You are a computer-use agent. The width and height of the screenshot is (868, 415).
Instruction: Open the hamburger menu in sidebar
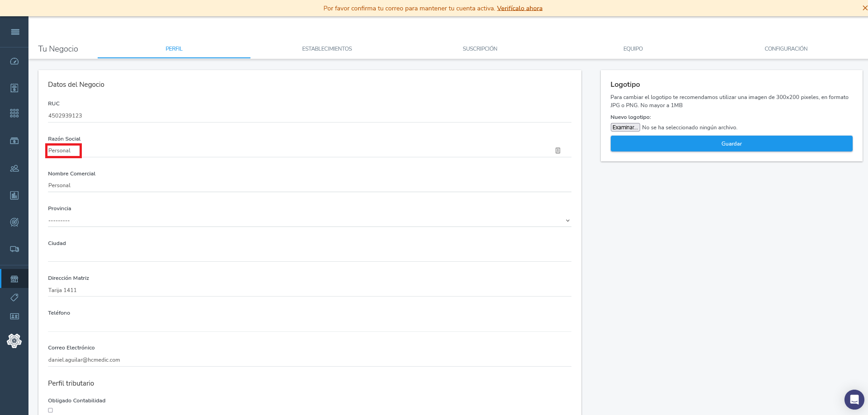[x=15, y=32]
